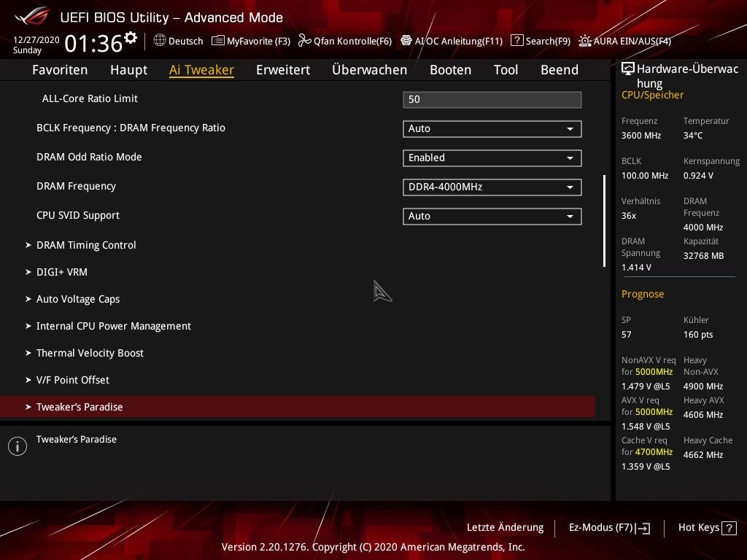Click the 32768 MB capacity value
Viewport: 747px width, 560px height.
pos(703,256)
